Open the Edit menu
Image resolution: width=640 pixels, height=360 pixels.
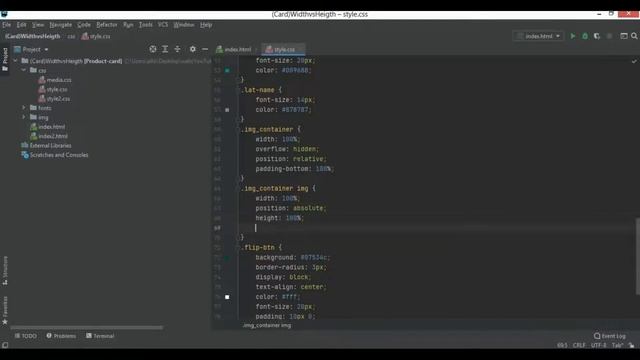coord(21,25)
